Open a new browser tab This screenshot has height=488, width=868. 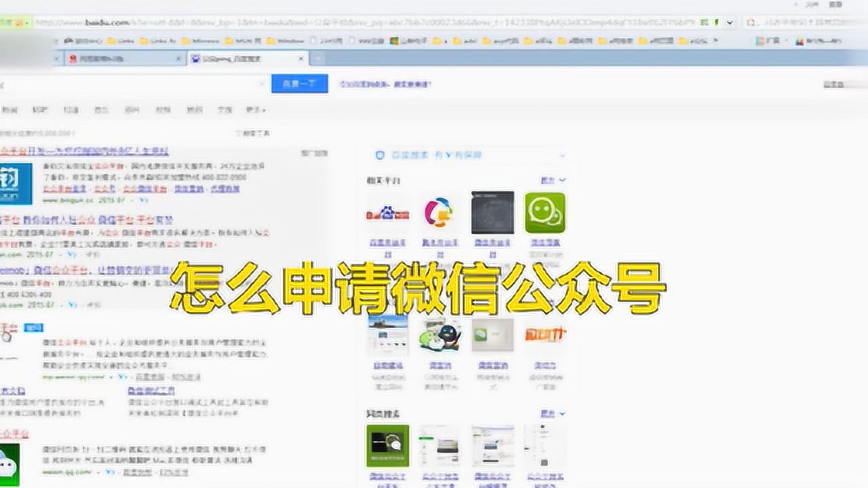pos(317,59)
